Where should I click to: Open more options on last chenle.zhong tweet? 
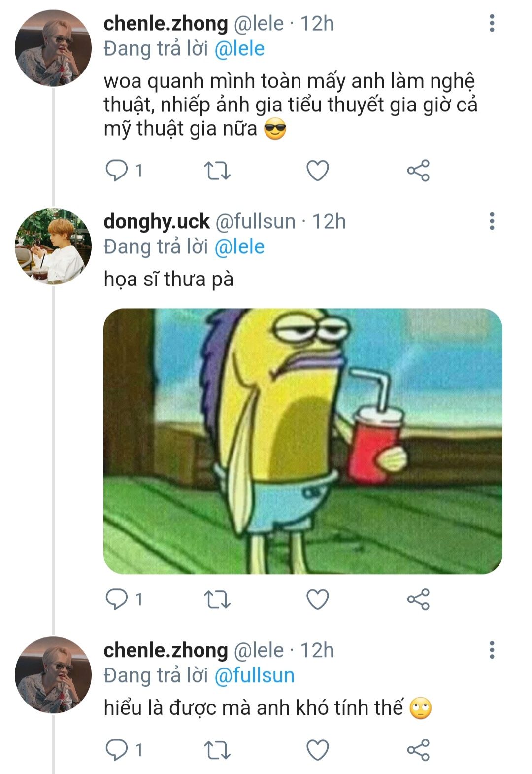tap(492, 650)
